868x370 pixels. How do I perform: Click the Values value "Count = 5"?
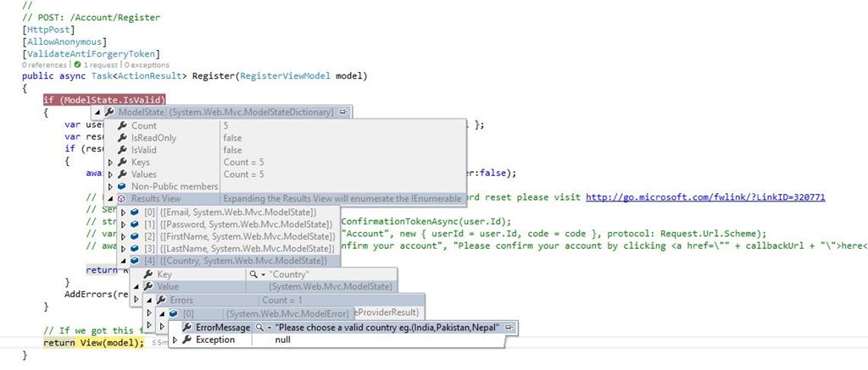[243, 174]
